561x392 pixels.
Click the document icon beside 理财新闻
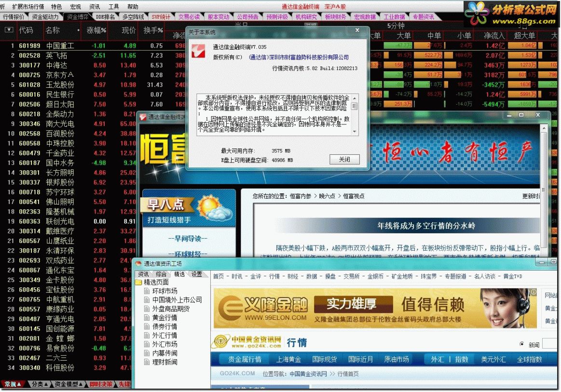coord(147,362)
